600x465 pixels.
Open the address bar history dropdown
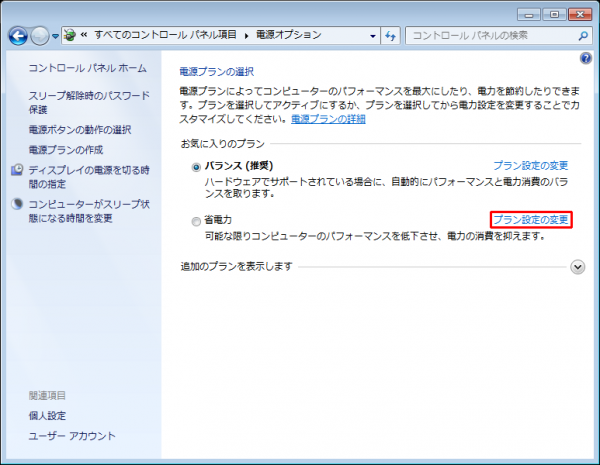pos(373,36)
